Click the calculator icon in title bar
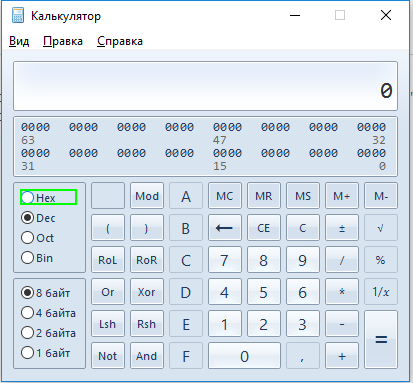 coord(18,16)
